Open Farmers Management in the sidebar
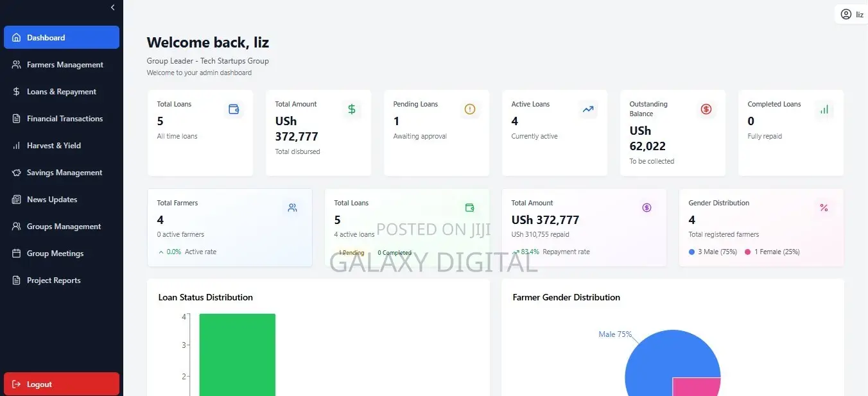Image resolution: width=868 pixels, height=396 pixels. [62, 65]
